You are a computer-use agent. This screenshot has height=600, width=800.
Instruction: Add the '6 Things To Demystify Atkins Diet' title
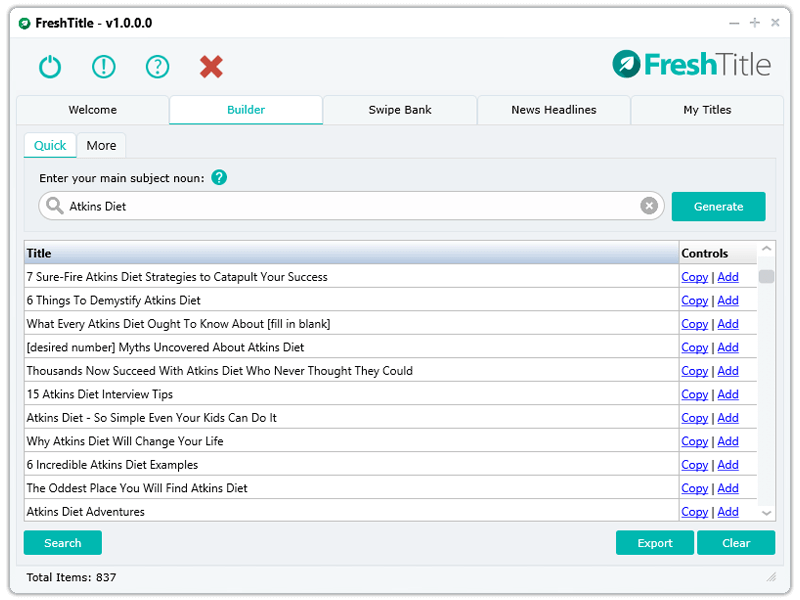[x=728, y=301]
